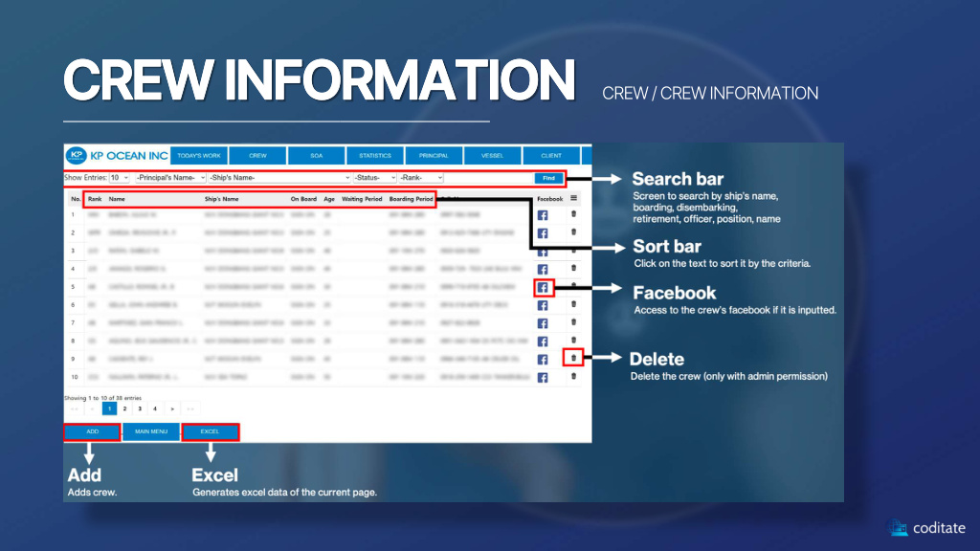Open the Vessel tab
980x551 pixels.
492,155
